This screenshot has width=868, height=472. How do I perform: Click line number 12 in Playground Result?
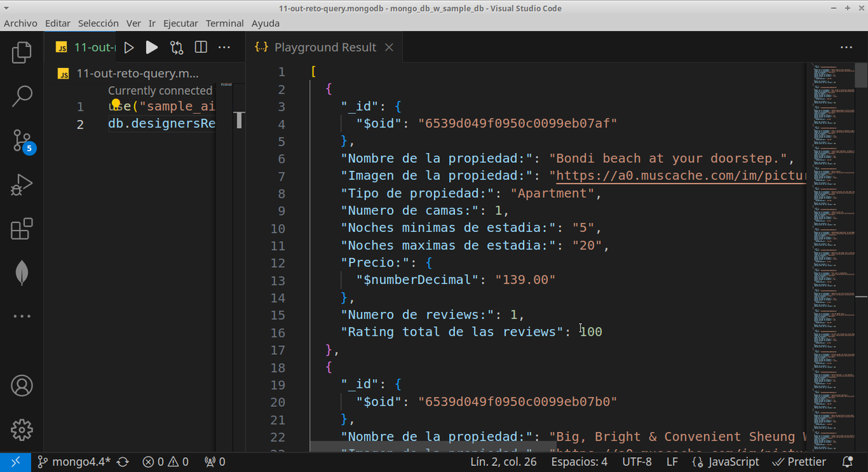[x=278, y=263]
